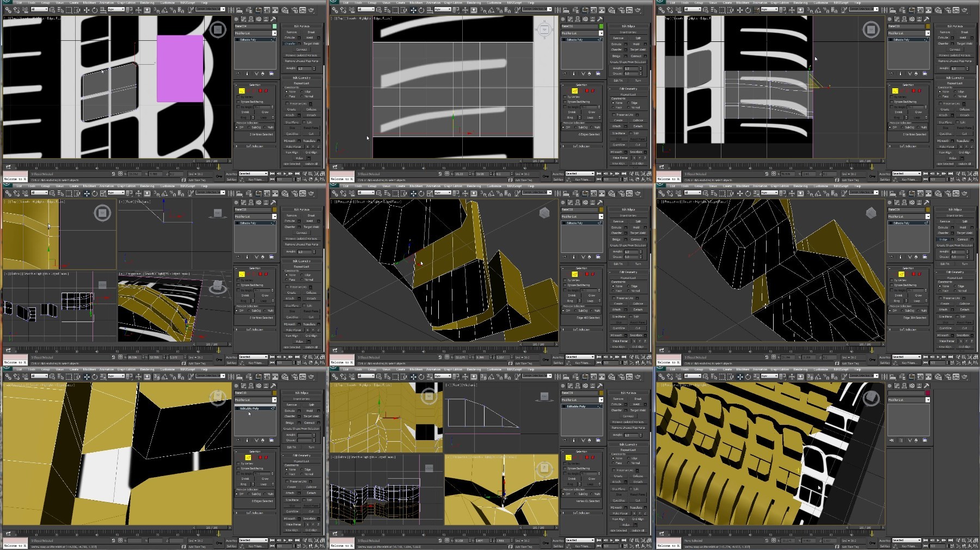
Task: Select SubObj preview radio in middle-left screenshot
Action: point(249,311)
